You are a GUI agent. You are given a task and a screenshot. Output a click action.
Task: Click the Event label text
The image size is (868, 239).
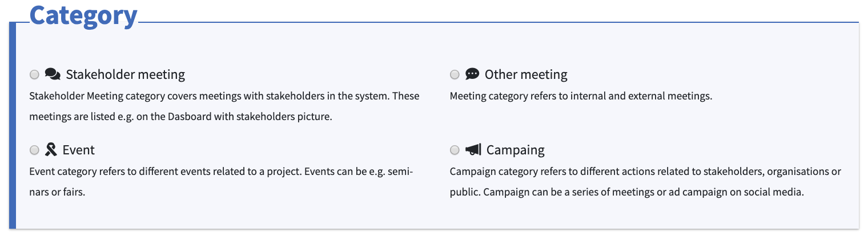[x=79, y=150]
